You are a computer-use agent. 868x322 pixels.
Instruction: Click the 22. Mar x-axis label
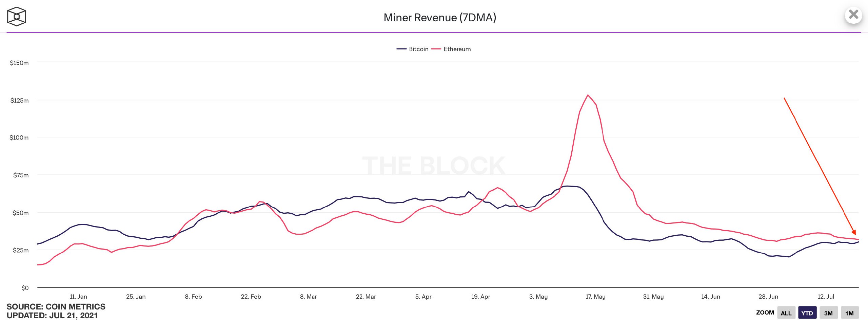[366, 297]
